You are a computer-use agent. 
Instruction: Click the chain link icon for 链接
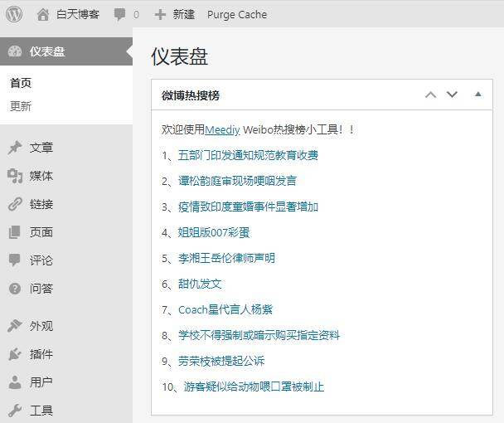[x=15, y=204]
